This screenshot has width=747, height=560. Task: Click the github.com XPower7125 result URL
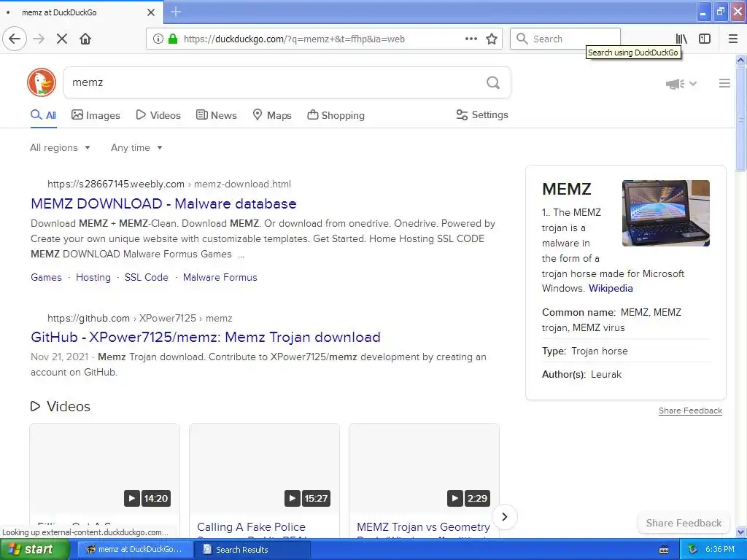pos(139,318)
